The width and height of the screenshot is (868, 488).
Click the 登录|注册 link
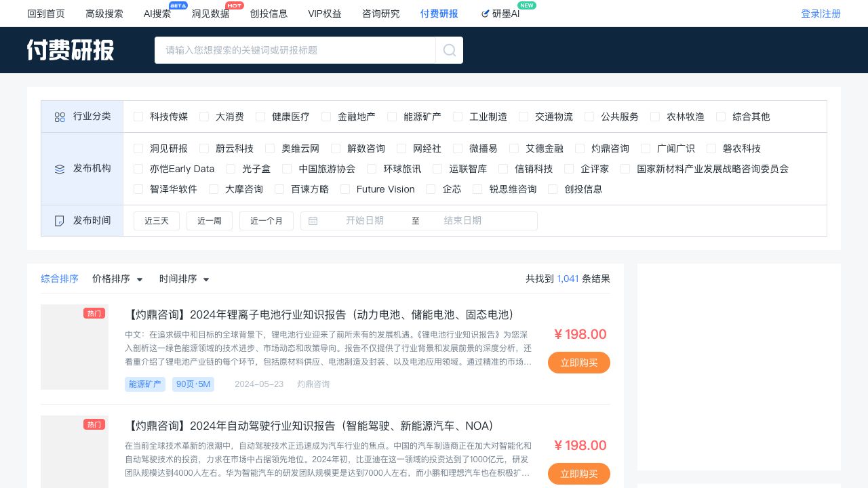pyautogui.click(x=821, y=14)
